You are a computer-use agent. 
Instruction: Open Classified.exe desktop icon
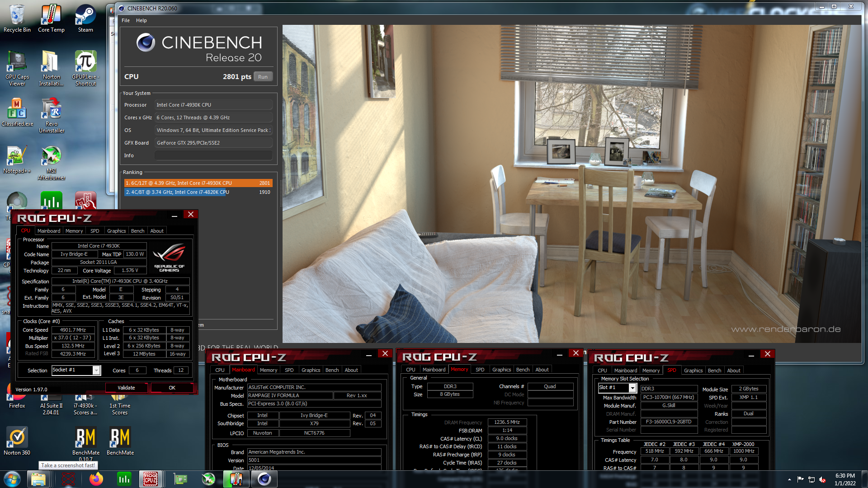click(17, 113)
